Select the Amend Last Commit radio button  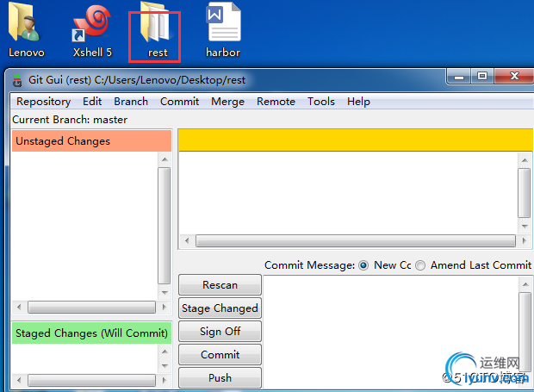[x=420, y=265]
